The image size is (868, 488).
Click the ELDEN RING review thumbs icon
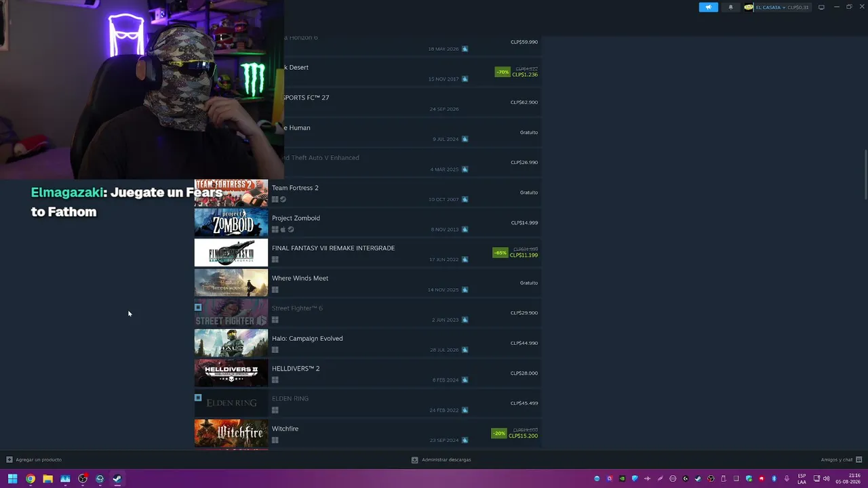465,410
